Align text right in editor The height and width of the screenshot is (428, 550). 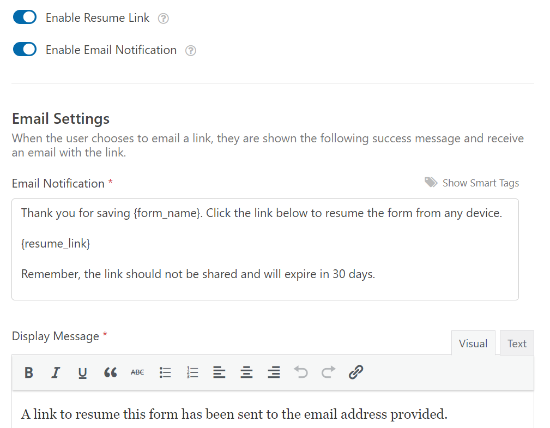click(x=274, y=372)
